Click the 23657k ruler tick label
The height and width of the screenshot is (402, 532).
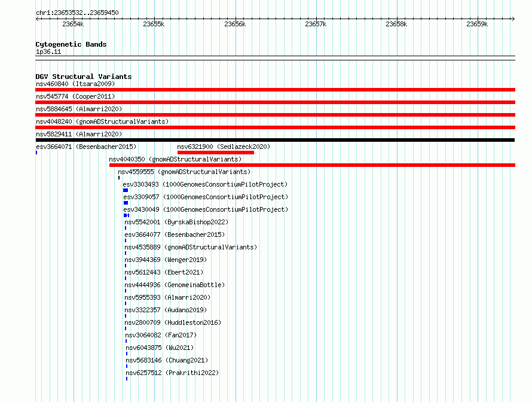tap(316, 24)
